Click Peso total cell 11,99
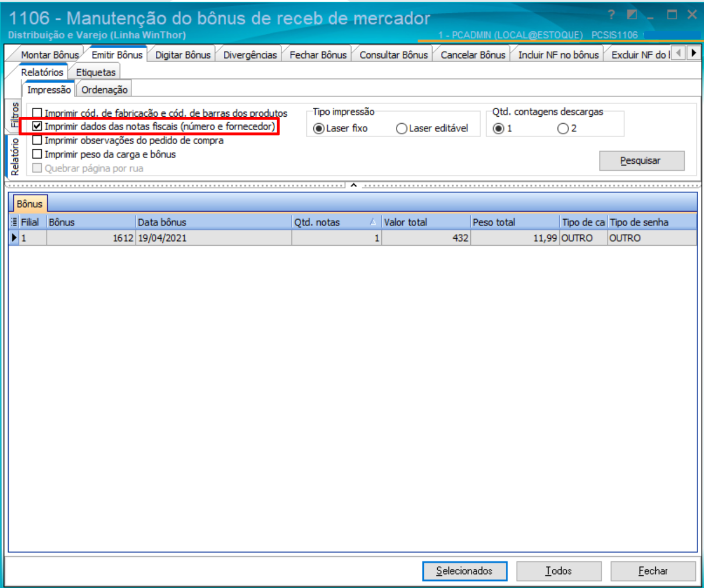Image resolution: width=704 pixels, height=588 pixels. [x=515, y=238]
